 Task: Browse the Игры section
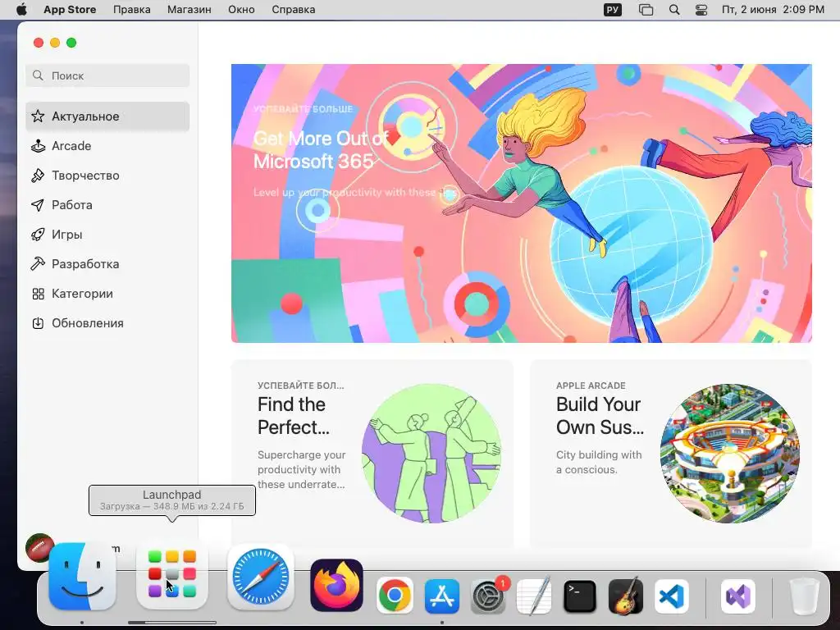(x=107, y=234)
